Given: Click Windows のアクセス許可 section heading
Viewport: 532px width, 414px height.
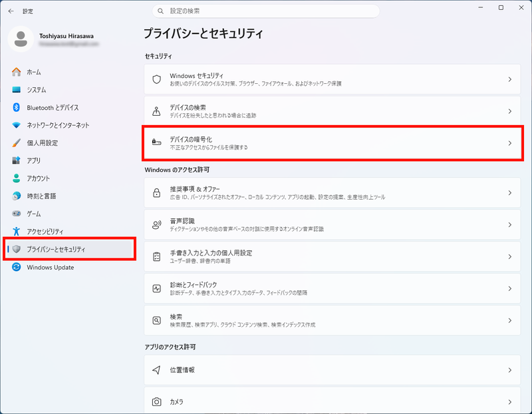Looking at the screenshot, I should pos(177,170).
